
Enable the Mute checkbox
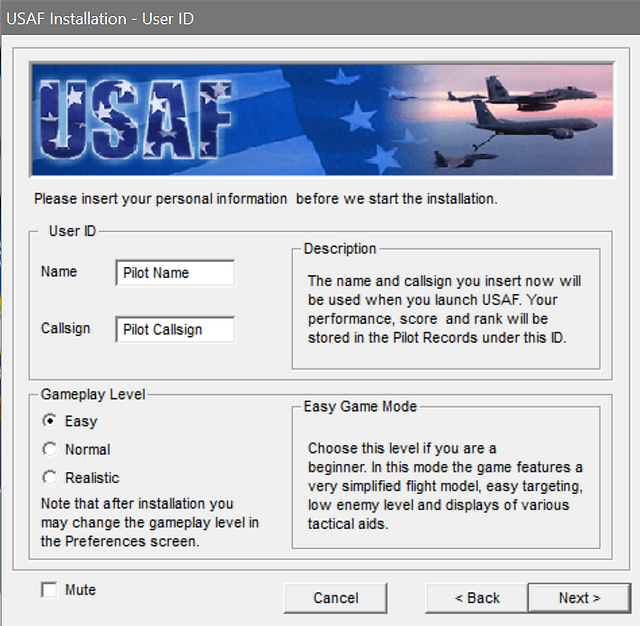(x=49, y=590)
